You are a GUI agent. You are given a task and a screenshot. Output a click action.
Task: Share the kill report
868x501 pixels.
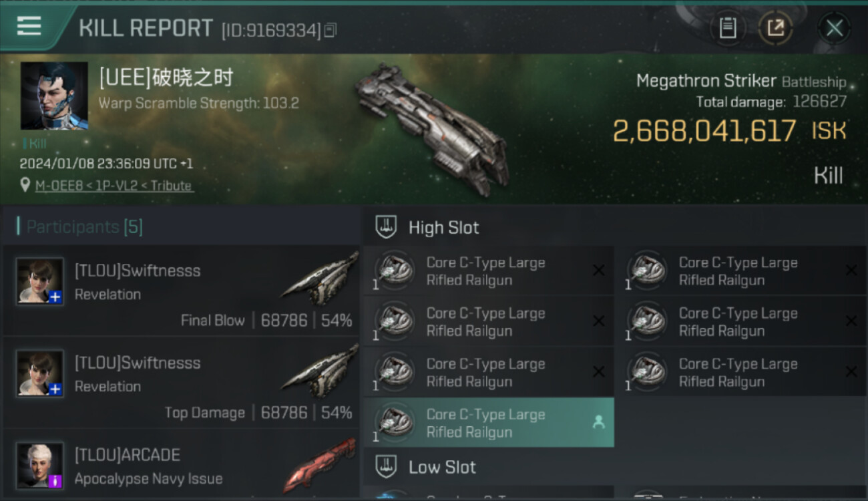[x=775, y=28]
